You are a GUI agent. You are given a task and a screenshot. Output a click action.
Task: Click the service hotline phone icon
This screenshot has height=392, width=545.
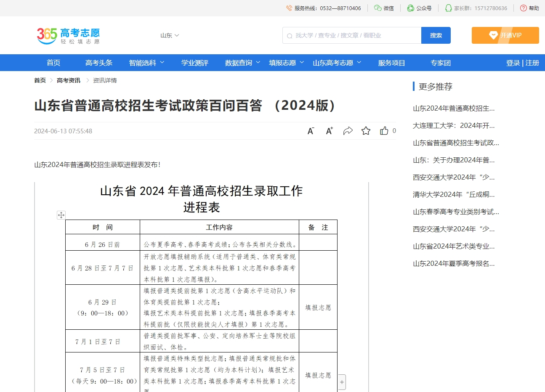point(289,8)
